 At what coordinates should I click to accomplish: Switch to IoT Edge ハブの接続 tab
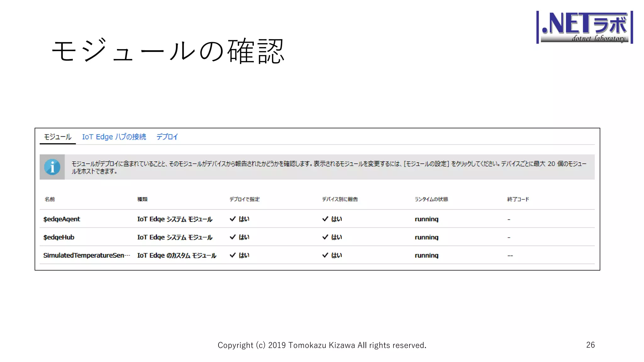point(114,137)
